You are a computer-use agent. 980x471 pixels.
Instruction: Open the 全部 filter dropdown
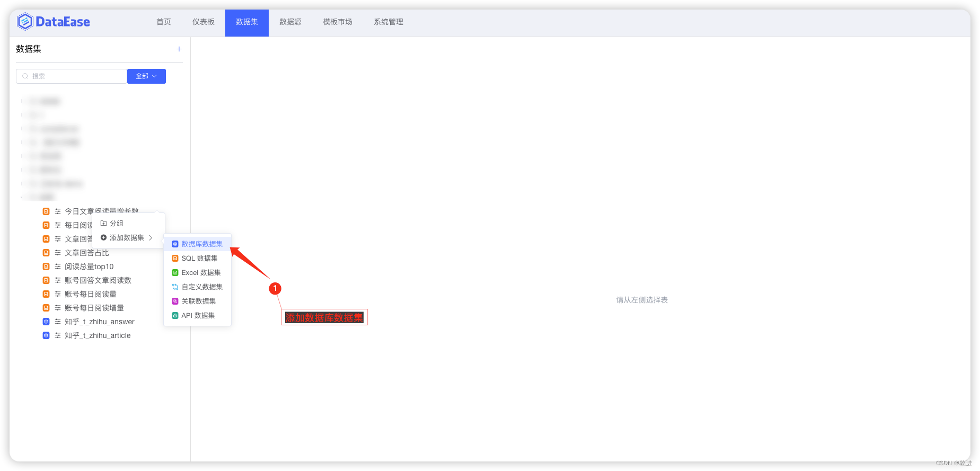pyautogui.click(x=146, y=76)
